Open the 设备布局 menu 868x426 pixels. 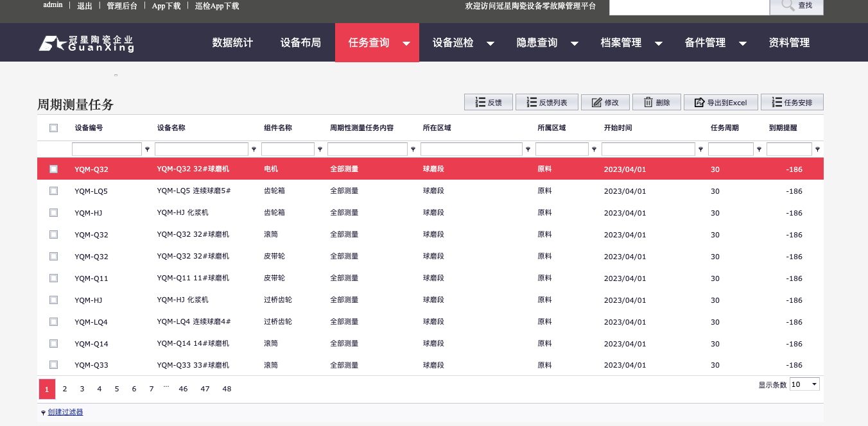(x=300, y=43)
